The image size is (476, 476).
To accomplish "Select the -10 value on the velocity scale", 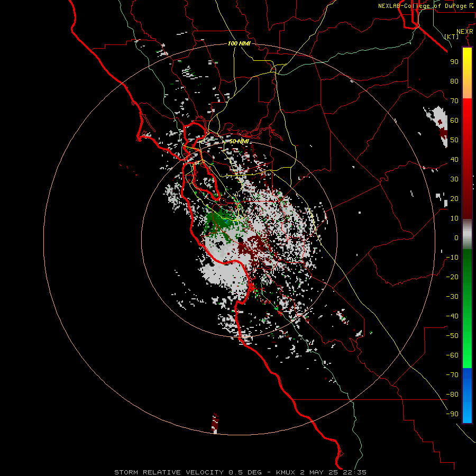I will pos(452,258).
